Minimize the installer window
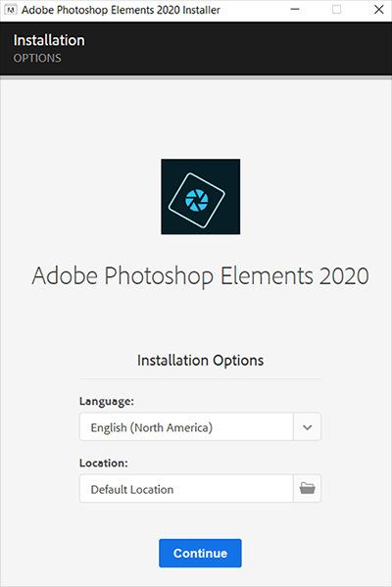 295,10
